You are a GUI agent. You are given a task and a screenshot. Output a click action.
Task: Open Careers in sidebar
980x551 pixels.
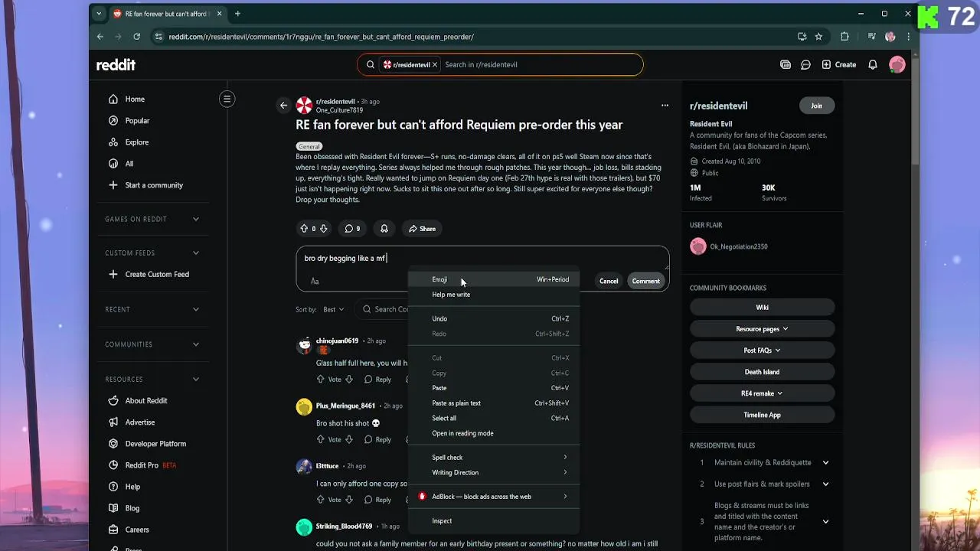tap(137, 529)
